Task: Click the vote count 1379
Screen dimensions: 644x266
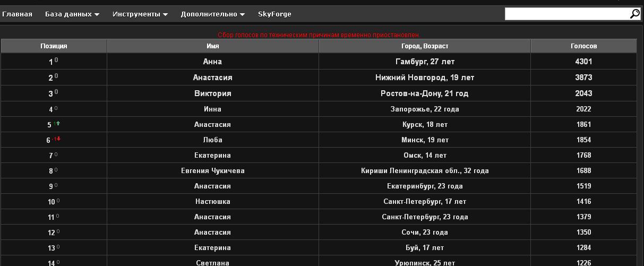Action: (x=583, y=217)
